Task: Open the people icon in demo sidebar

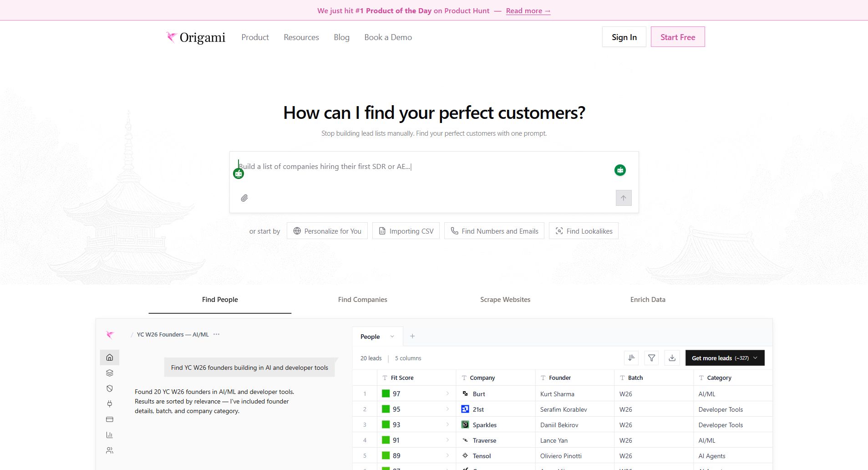Action: click(x=110, y=450)
